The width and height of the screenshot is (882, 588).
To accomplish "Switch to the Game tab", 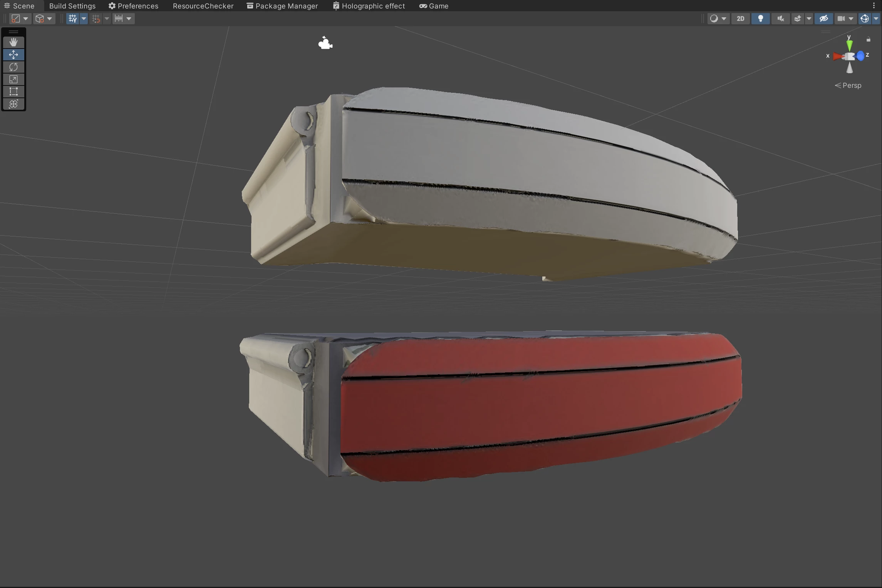I will (x=434, y=6).
